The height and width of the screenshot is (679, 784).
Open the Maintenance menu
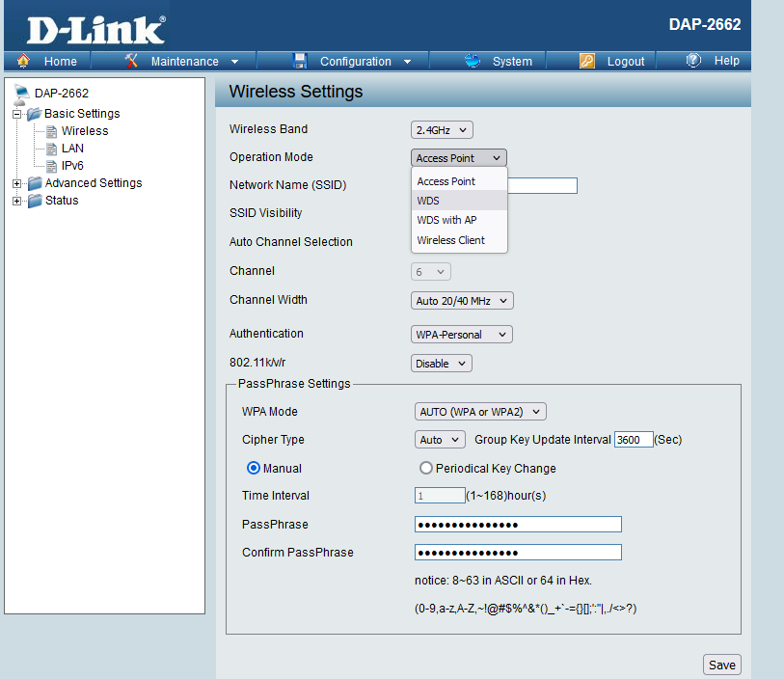[184, 62]
